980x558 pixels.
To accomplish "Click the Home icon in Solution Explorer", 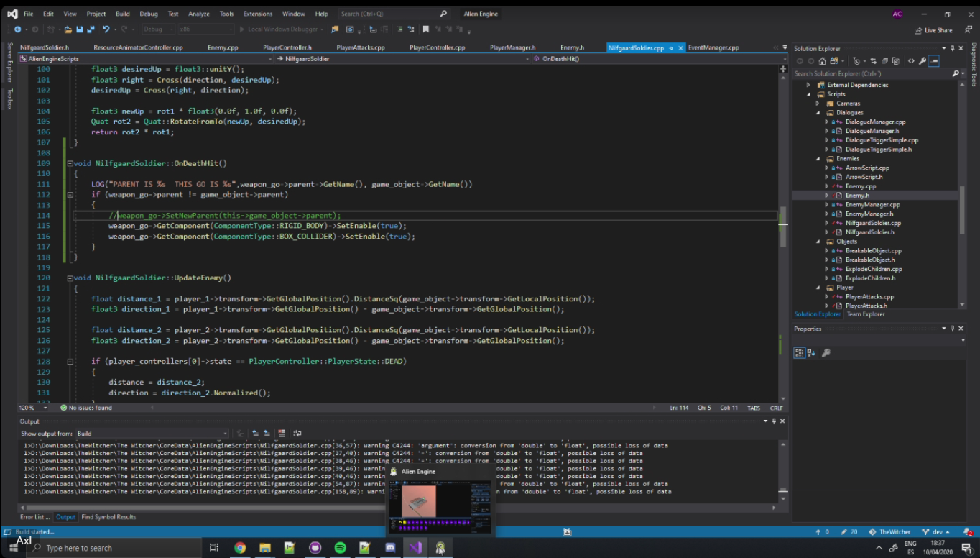I will click(x=822, y=61).
